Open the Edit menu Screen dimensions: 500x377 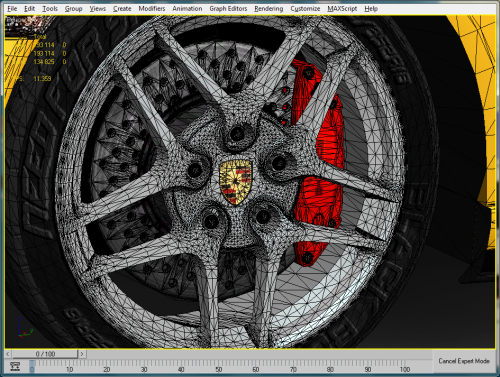coord(29,8)
